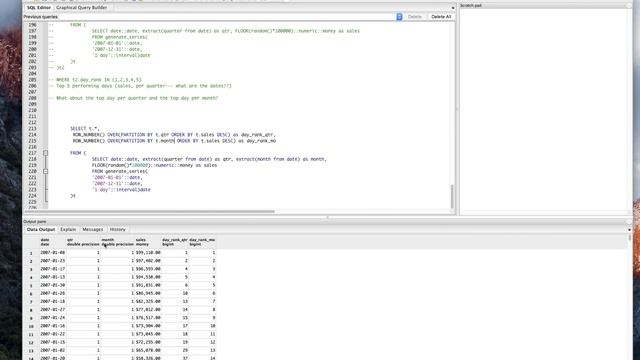Click inside the Scratch pad text area
This screenshot has height=360, width=640.
point(545,110)
